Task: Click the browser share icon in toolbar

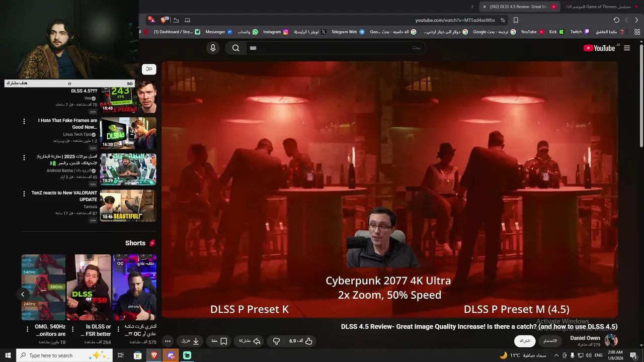Action: 176,20
